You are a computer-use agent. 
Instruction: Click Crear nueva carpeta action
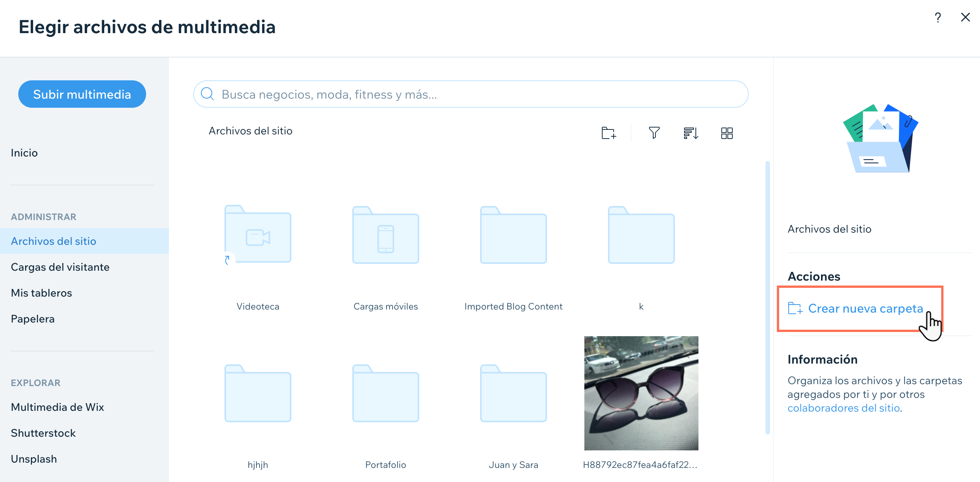(x=856, y=308)
